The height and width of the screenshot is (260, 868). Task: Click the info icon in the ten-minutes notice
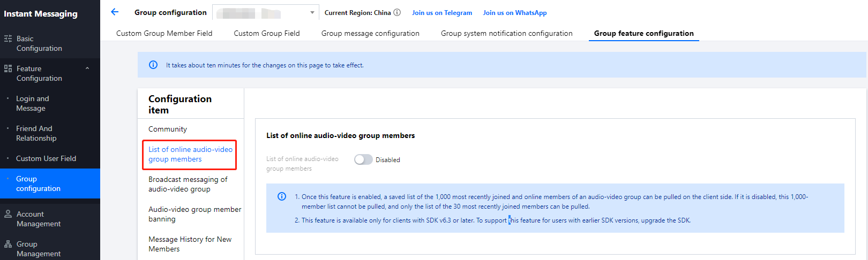pos(153,65)
